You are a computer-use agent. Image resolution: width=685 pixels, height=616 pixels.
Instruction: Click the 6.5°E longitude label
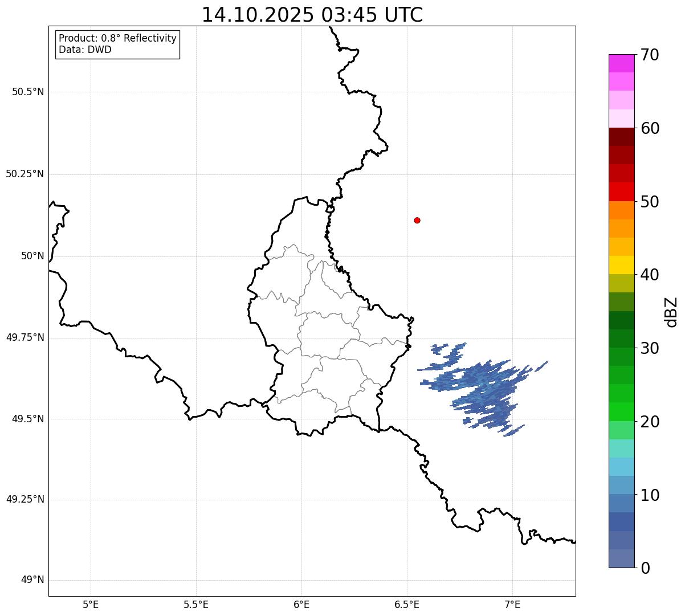point(407,604)
